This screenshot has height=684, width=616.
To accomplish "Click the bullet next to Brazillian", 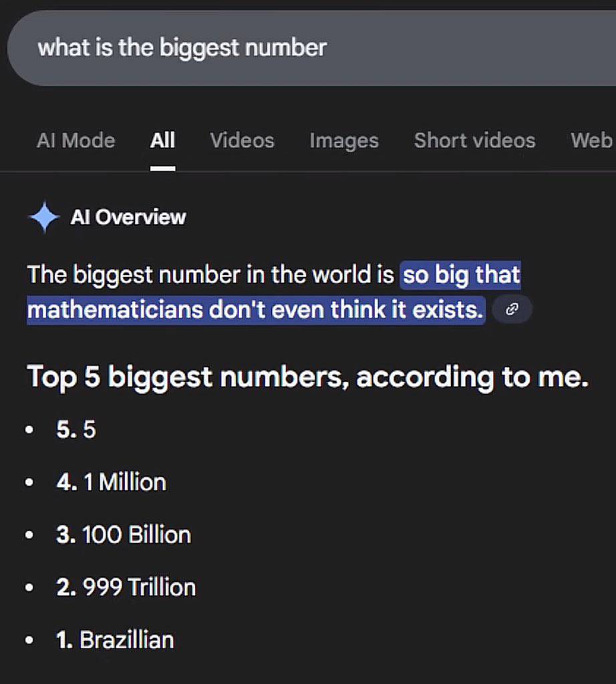I will pos(29,639).
